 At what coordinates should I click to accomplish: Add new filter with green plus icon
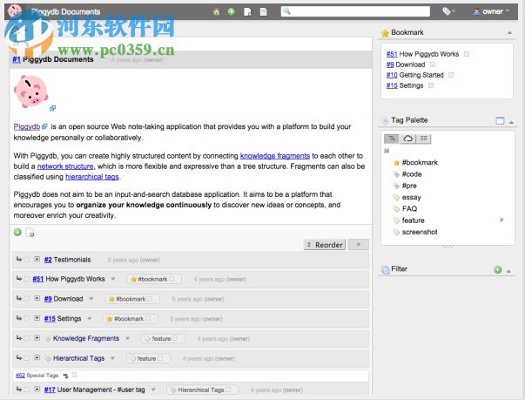[498, 270]
